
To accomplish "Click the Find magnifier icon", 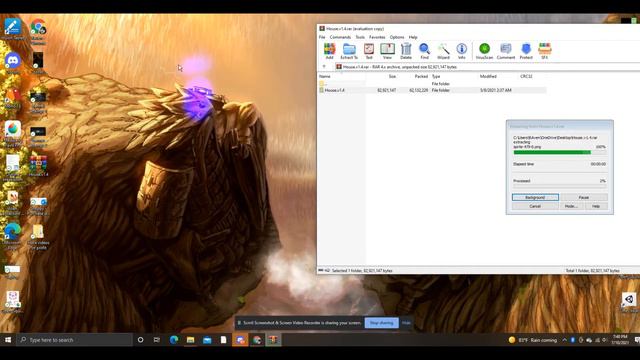I will pyautogui.click(x=424, y=51).
